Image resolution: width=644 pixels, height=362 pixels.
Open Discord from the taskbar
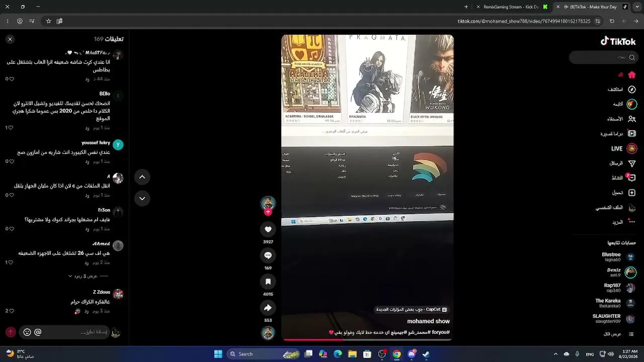coord(412,354)
